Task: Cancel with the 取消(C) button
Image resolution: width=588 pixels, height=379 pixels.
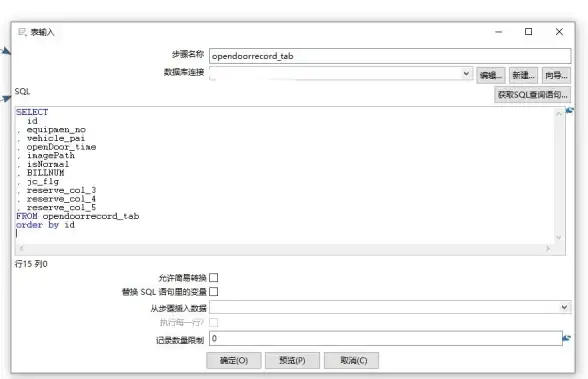Action: (351, 360)
